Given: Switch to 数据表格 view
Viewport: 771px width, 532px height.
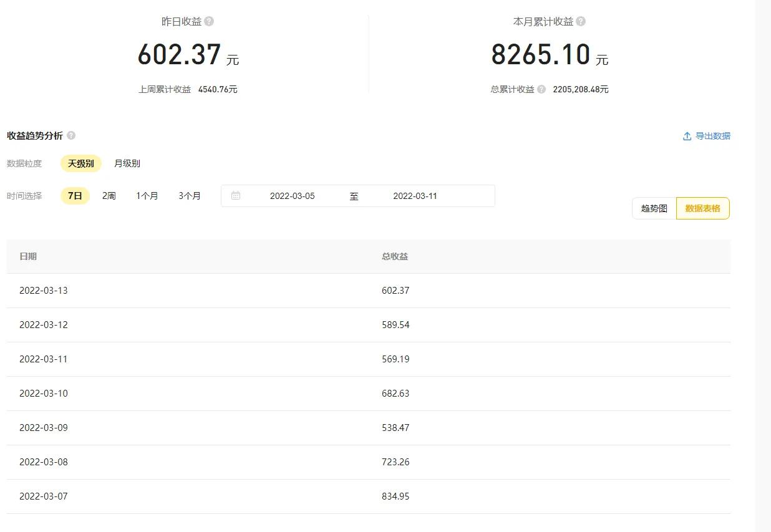Looking at the screenshot, I should [703, 208].
